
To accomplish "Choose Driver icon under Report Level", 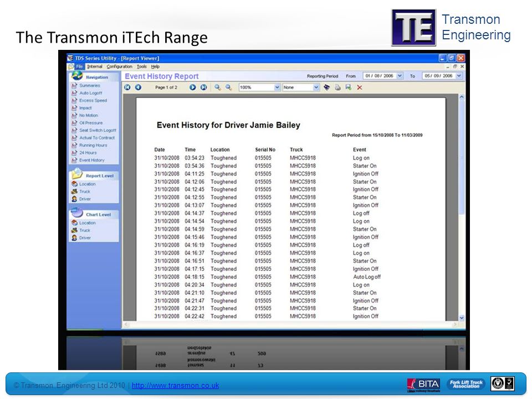I will [75, 199].
